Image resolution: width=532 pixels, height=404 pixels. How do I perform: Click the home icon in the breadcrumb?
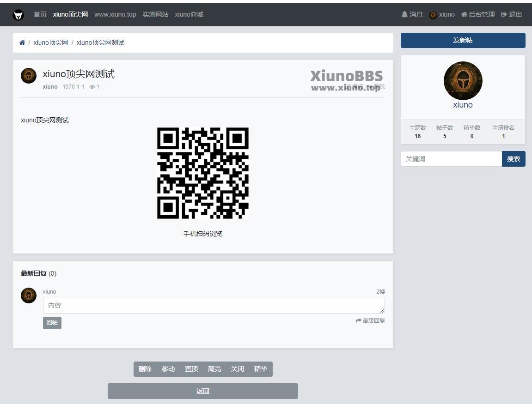click(22, 42)
